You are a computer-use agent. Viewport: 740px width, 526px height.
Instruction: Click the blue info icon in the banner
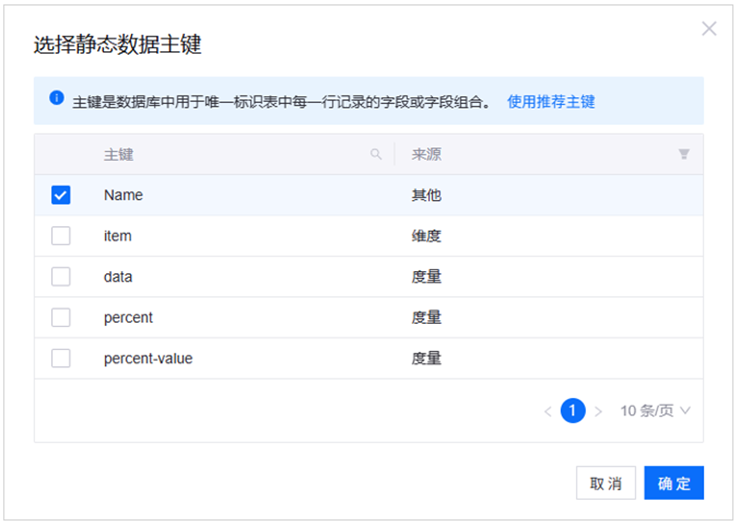57,100
